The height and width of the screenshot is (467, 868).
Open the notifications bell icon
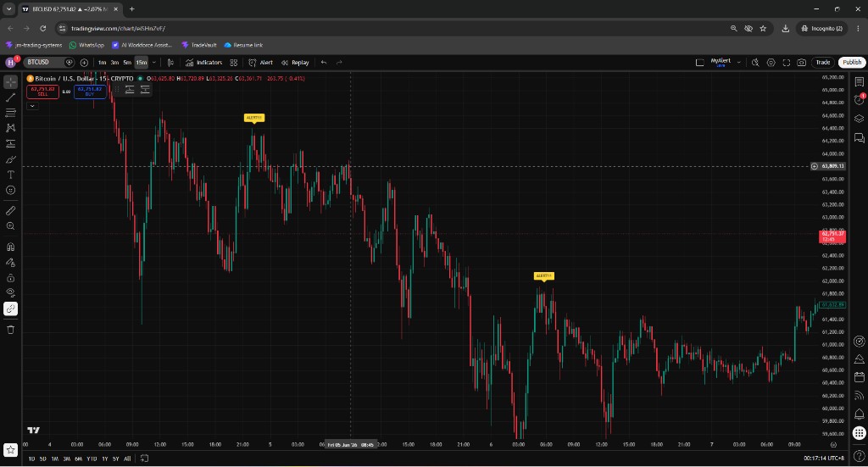pos(860,414)
